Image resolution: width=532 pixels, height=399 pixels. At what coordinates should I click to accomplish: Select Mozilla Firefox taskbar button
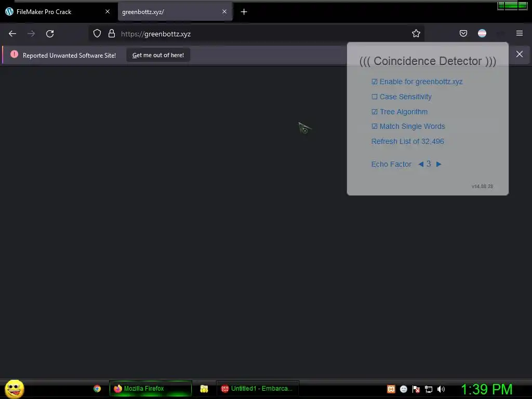150,389
